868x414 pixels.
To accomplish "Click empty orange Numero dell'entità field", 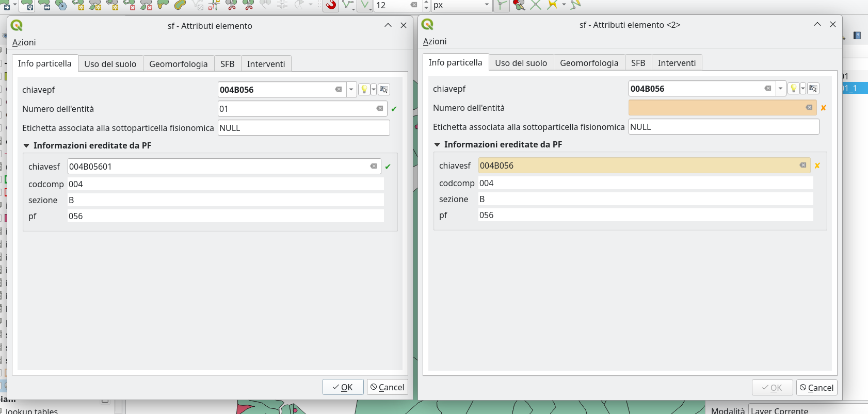I will pyautogui.click(x=722, y=108).
